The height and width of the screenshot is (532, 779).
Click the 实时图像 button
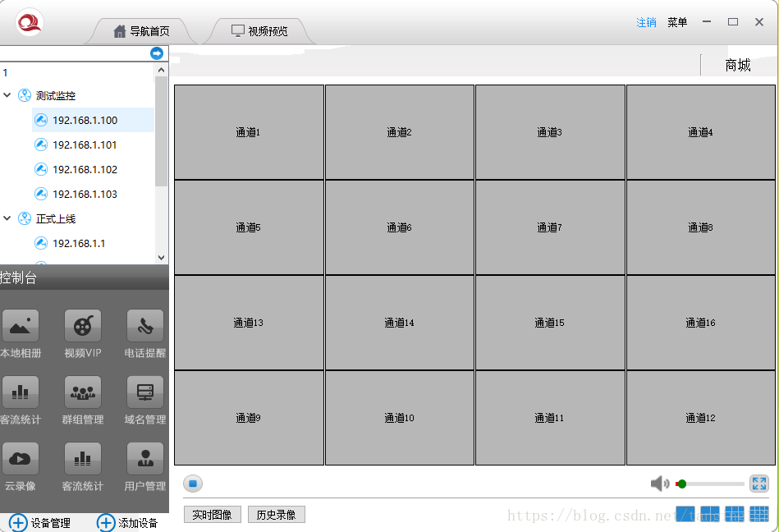[x=212, y=515]
